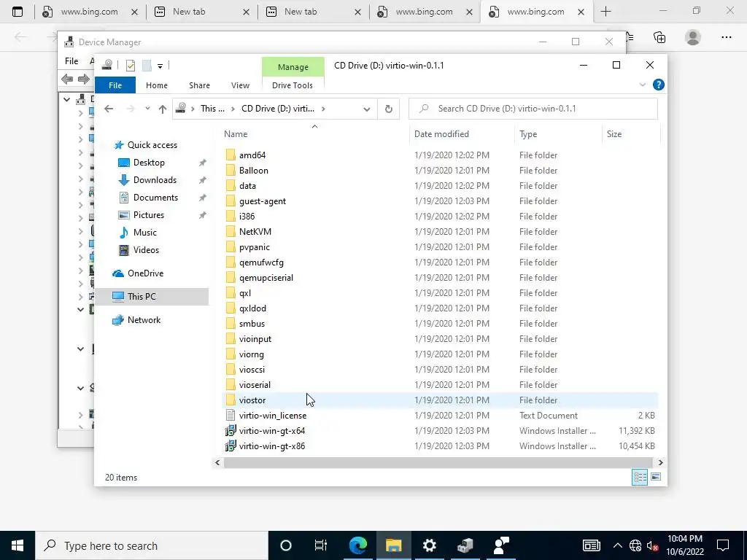Click the Edge profile avatar icon

tap(693, 37)
